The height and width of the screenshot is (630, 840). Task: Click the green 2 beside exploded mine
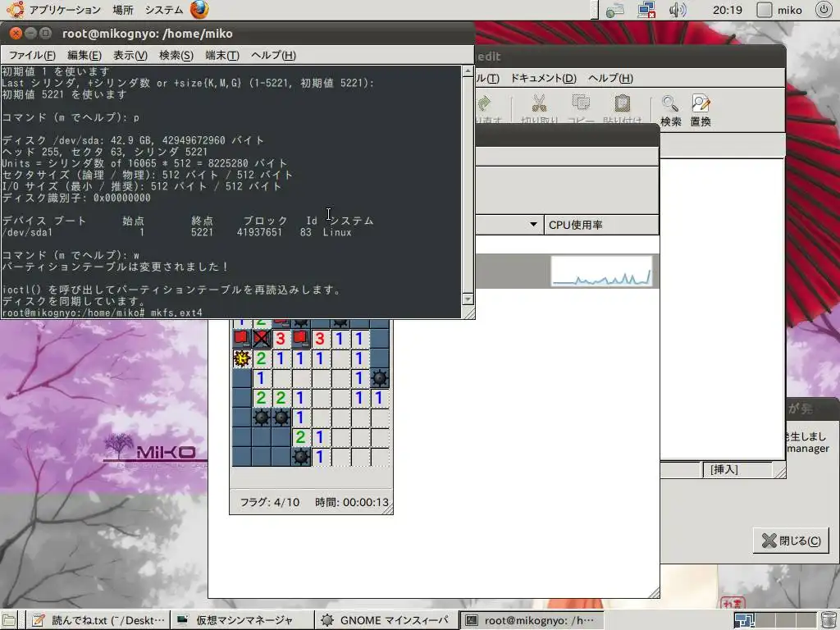pyautogui.click(x=262, y=358)
